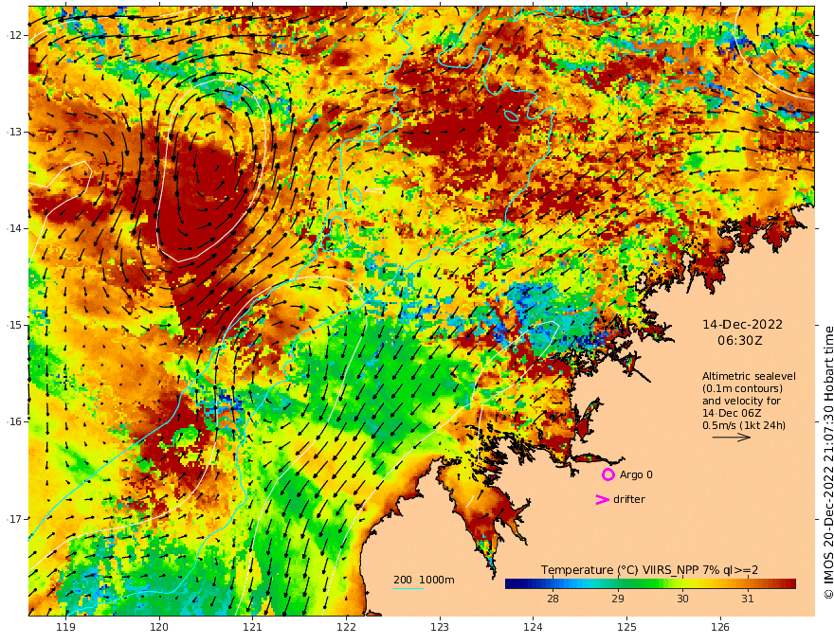Click the '0.5m/s (1kt 24h)' scale text

pyautogui.click(x=744, y=425)
